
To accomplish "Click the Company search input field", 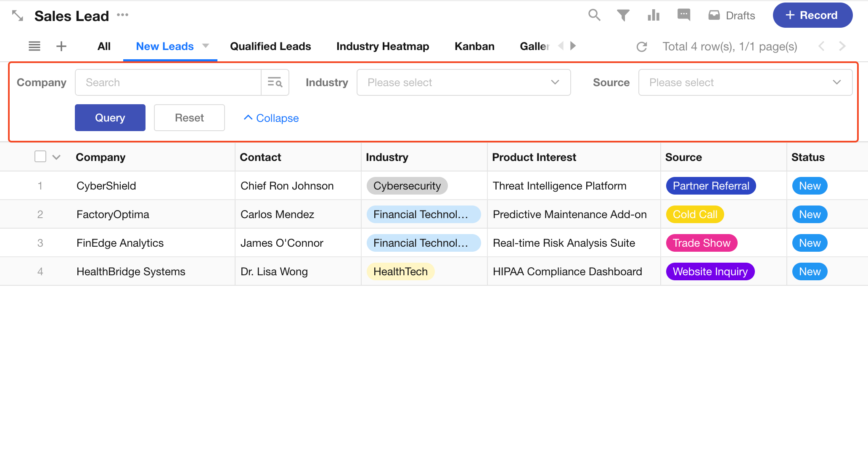I will tap(168, 82).
